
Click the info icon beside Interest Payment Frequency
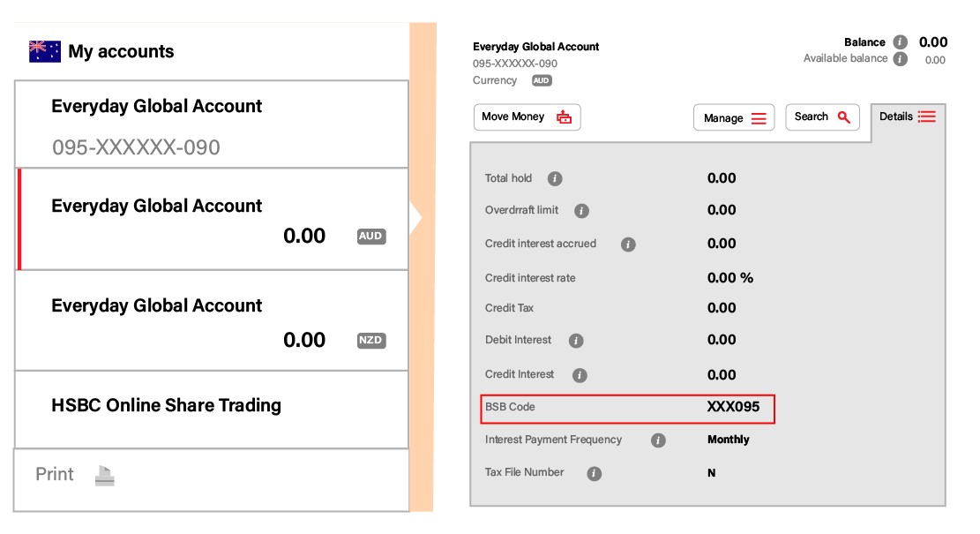[x=657, y=439]
